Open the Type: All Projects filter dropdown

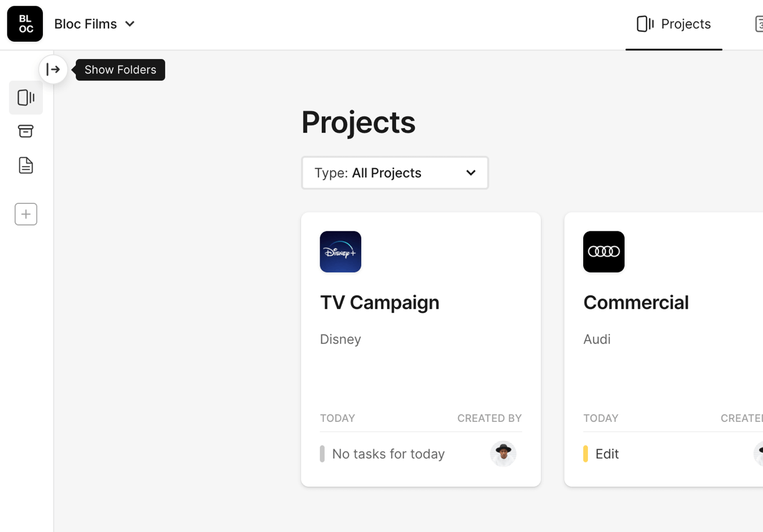(395, 173)
